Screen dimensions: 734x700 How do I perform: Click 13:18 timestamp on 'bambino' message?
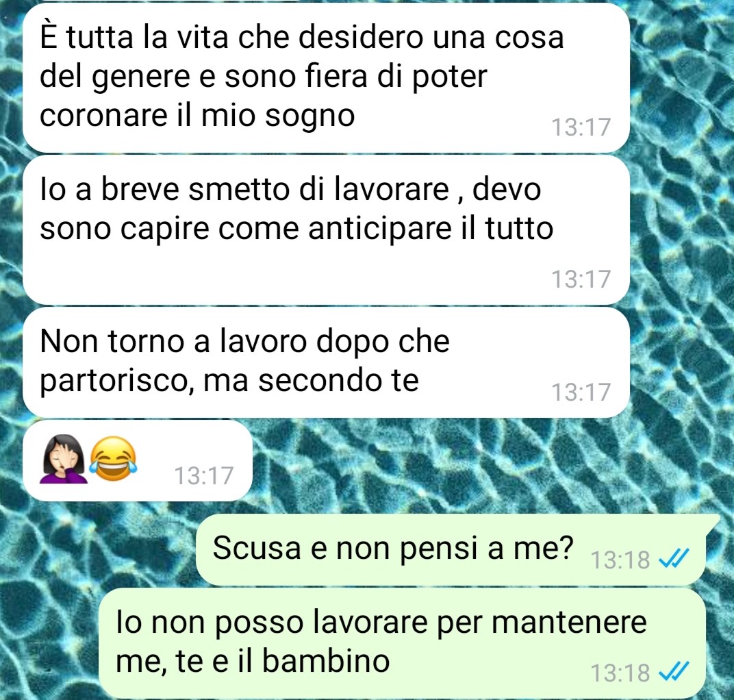tap(620, 673)
